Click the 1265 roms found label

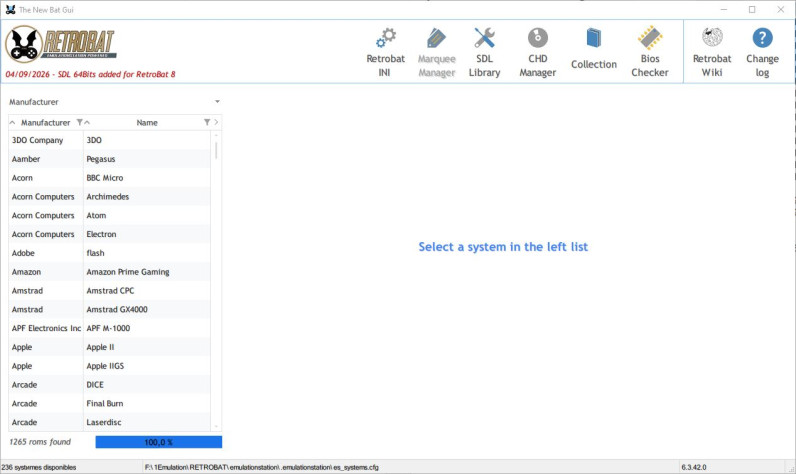coord(40,442)
